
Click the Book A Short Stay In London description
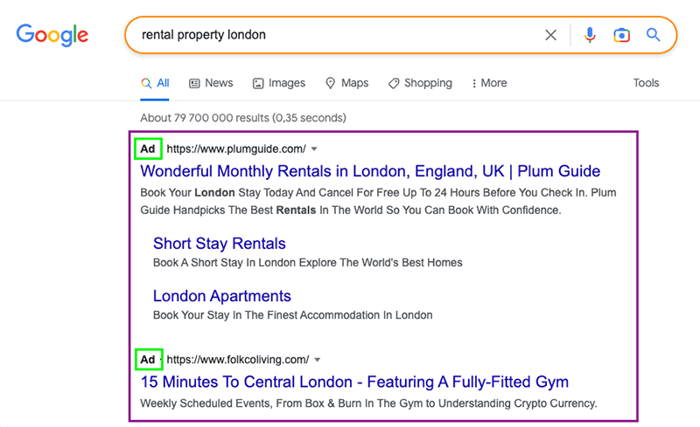tap(308, 263)
